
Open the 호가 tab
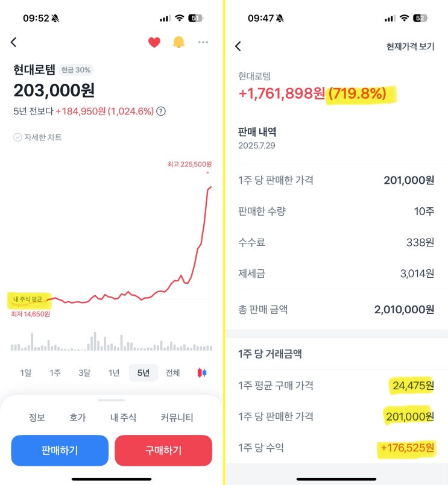coord(78,418)
